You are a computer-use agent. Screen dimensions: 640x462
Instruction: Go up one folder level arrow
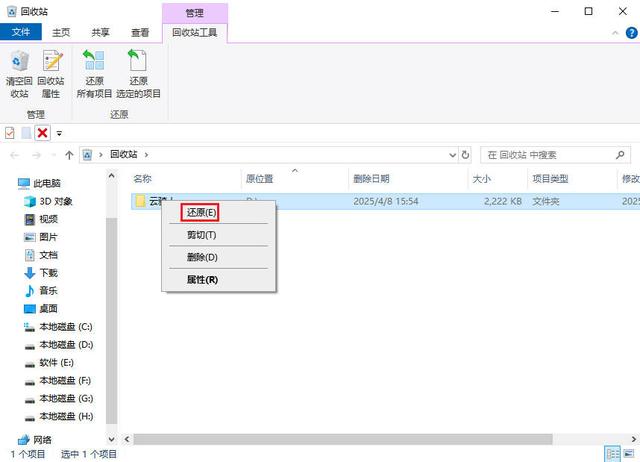click(69, 155)
